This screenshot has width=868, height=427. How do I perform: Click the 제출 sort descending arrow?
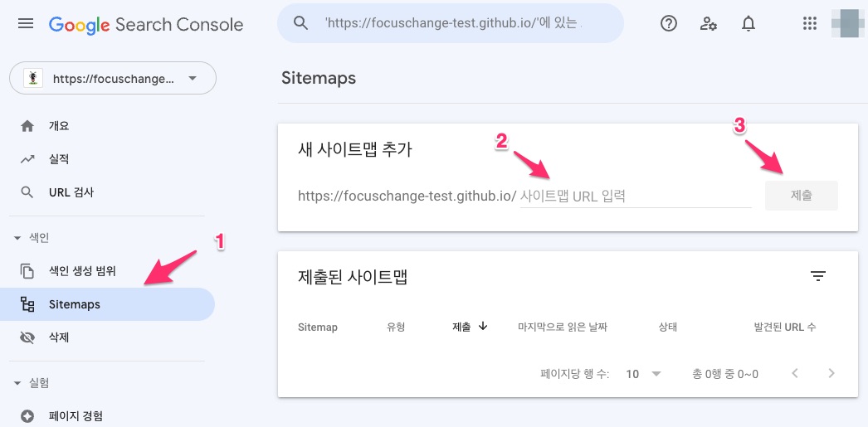click(483, 327)
